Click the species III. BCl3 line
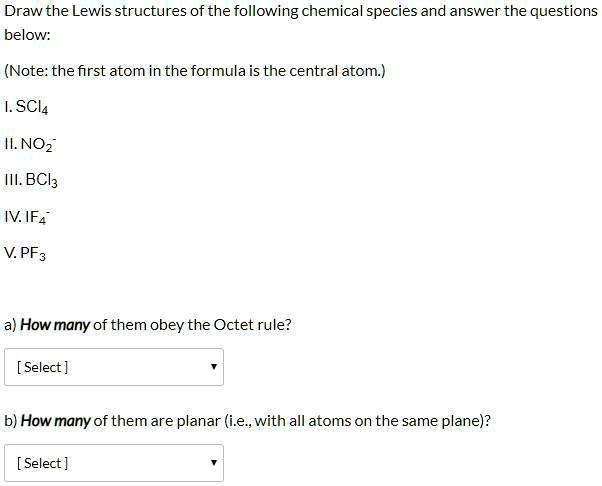The height and width of the screenshot is (486, 602). pyautogui.click(x=31, y=180)
